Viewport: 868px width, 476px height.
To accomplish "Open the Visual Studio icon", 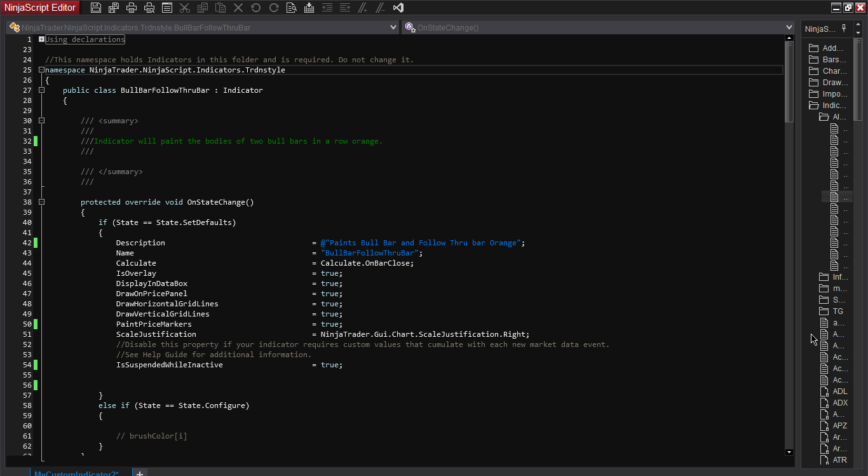I will pos(398,8).
